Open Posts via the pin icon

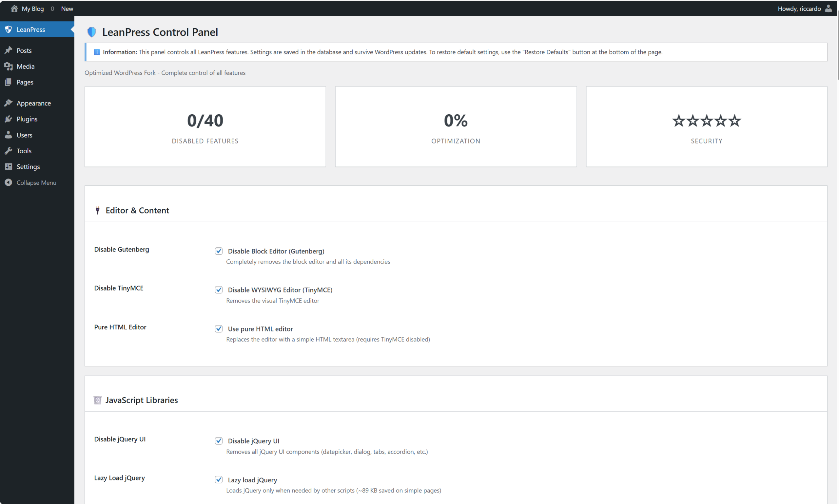pos(9,50)
